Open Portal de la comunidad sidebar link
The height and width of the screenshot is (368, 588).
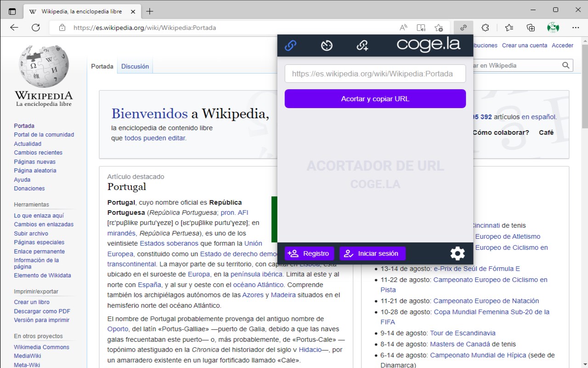(44, 135)
